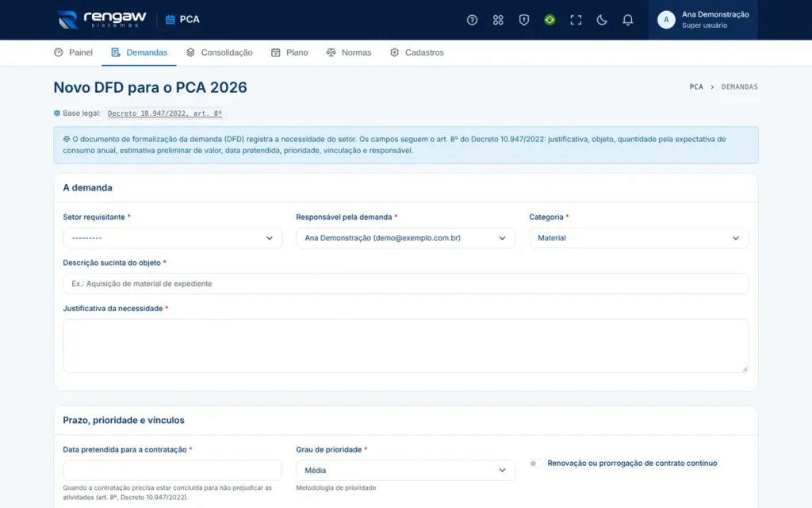The image size is (812, 508).
Task: Toggle Renovação ou prorrogação de contrato contínuo
Action: pyautogui.click(x=537, y=463)
